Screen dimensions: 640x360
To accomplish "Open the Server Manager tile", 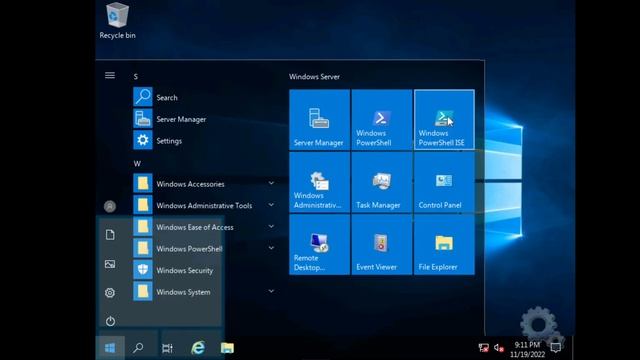I will [x=320, y=120].
